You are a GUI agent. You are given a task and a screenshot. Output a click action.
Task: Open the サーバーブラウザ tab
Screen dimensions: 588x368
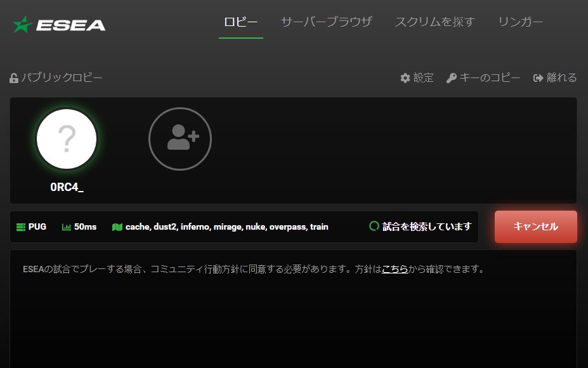pos(326,22)
